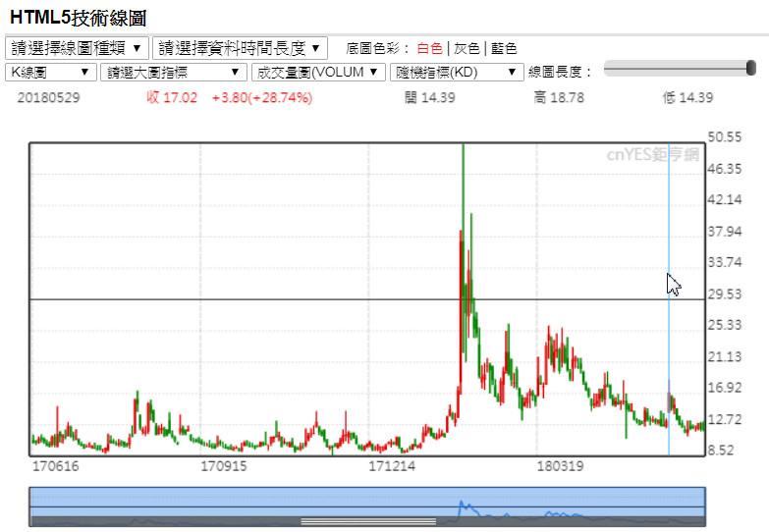Screen dimensions: 769x532
Task: Click the 線圖長度 label
Action: point(560,72)
